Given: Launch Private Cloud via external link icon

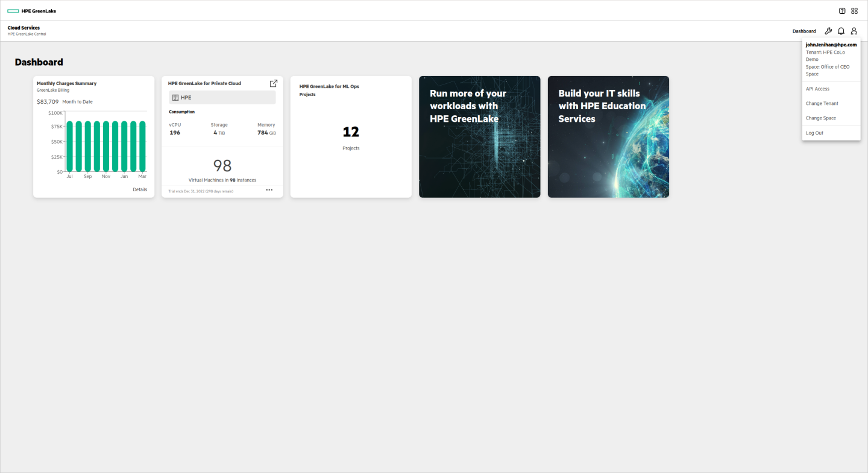Looking at the screenshot, I should tap(273, 83).
